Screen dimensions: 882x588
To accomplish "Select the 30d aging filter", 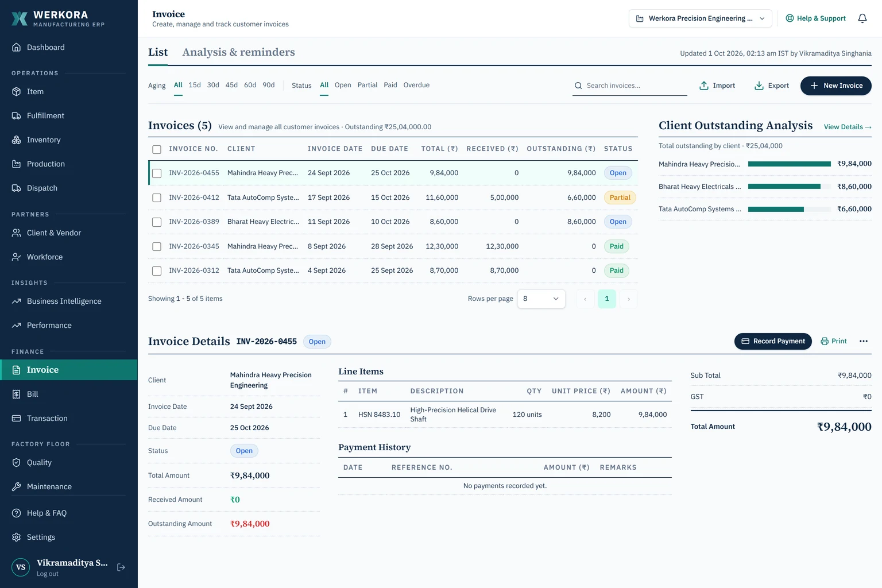I will point(213,85).
